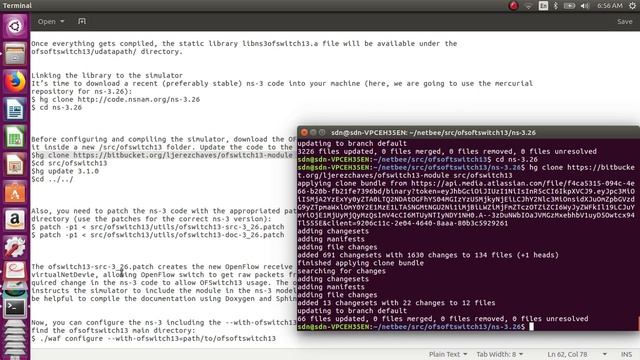Viewport: 640px width, 360px height.
Task: Open the Plain Text language dropdown
Action: point(448,354)
